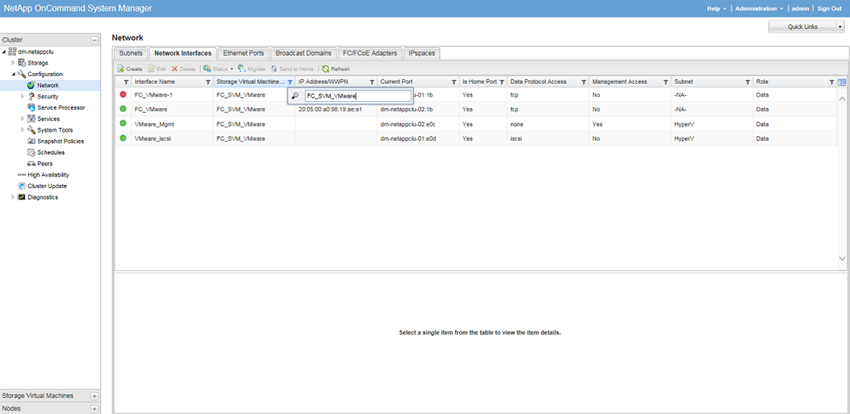Click the admin user link
The height and width of the screenshot is (414, 850).
pyautogui.click(x=800, y=9)
